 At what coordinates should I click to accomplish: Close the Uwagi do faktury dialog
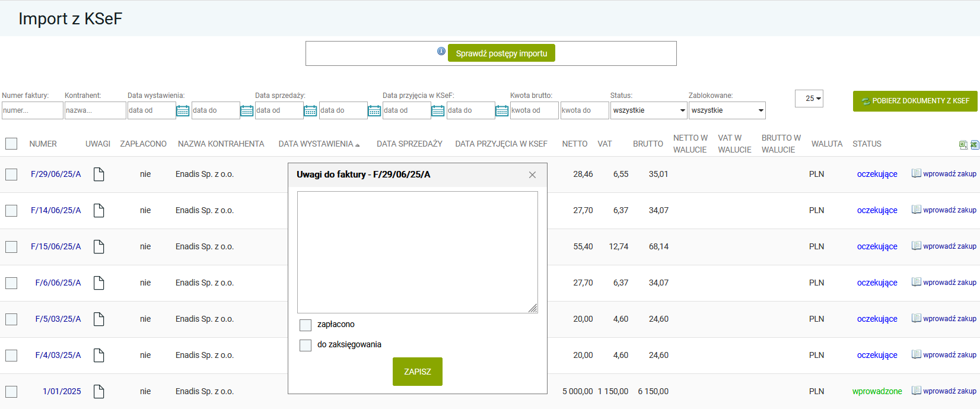[x=532, y=175]
